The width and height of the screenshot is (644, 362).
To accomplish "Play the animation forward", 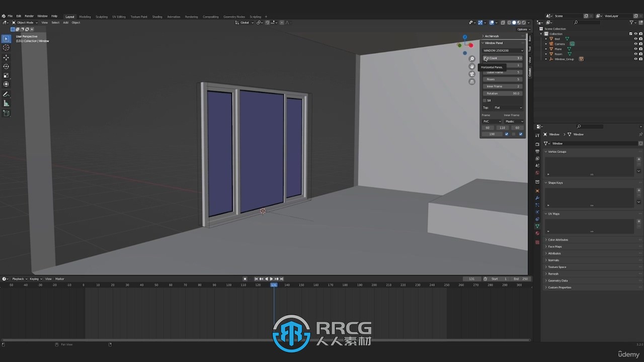I will point(271,279).
